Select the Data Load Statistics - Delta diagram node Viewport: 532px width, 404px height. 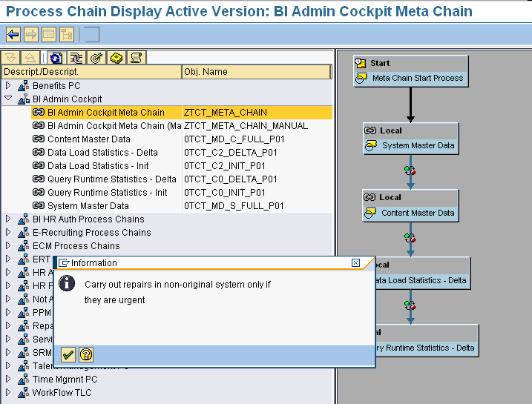pyautogui.click(x=423, y=273)
